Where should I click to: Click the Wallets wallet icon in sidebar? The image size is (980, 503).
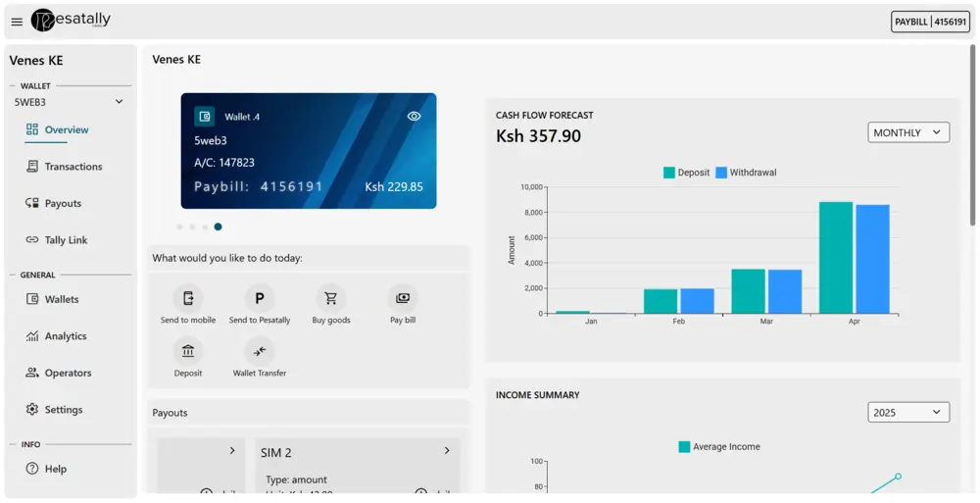pyautogui.click(x=32, y=299)
